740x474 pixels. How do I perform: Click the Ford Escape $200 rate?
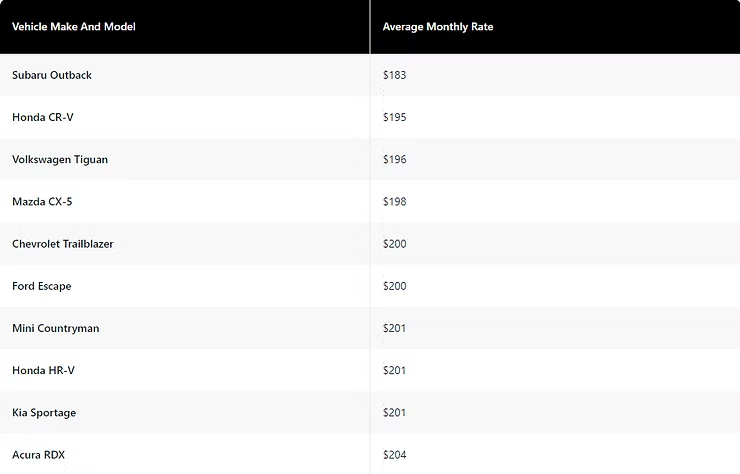(394, 286)
